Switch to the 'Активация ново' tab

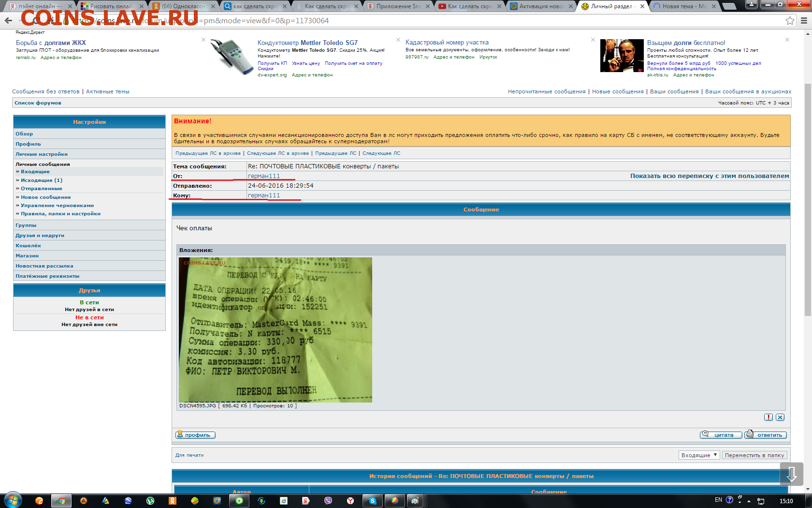click(x=541, y=6)
